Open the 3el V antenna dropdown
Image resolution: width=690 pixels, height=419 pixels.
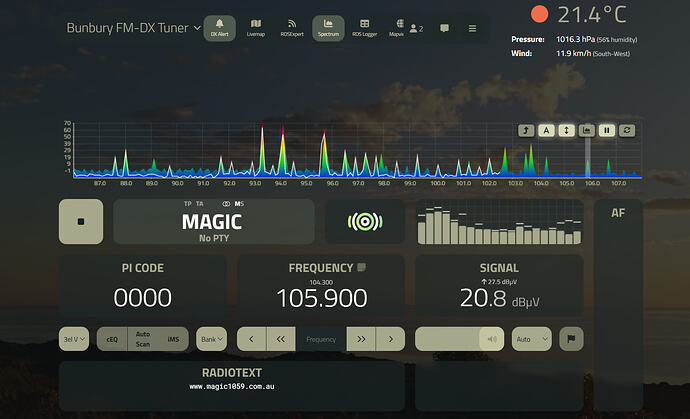pos(75,339)
